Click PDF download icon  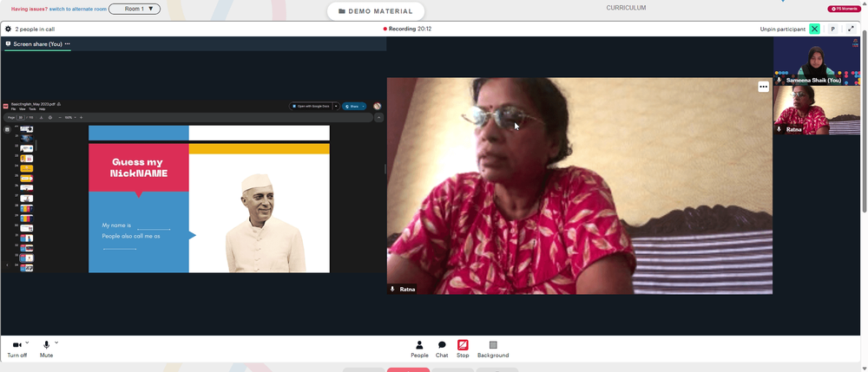pos(42,118)
